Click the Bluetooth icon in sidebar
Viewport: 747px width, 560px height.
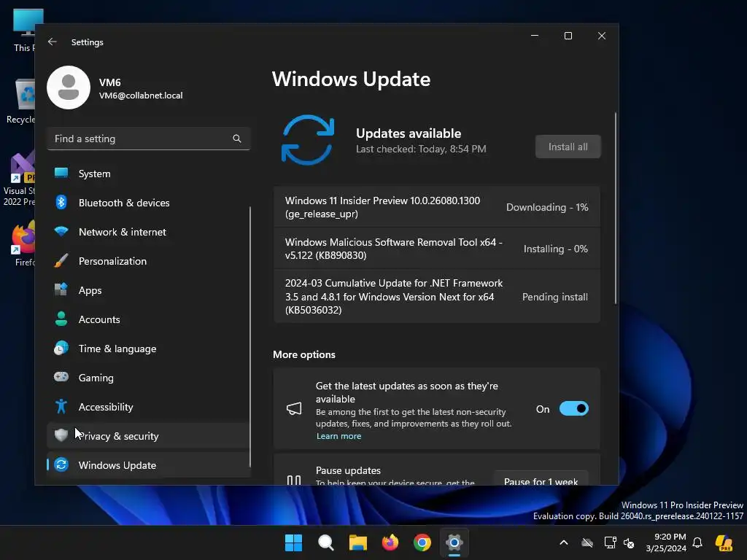[x=61, y=203]
